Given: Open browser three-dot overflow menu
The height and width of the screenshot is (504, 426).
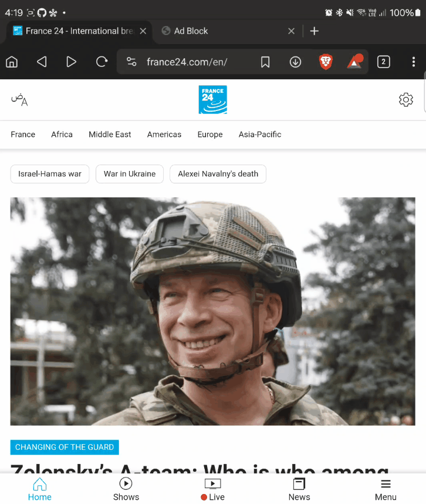Looking at the screenshot, I should point(414,62).
